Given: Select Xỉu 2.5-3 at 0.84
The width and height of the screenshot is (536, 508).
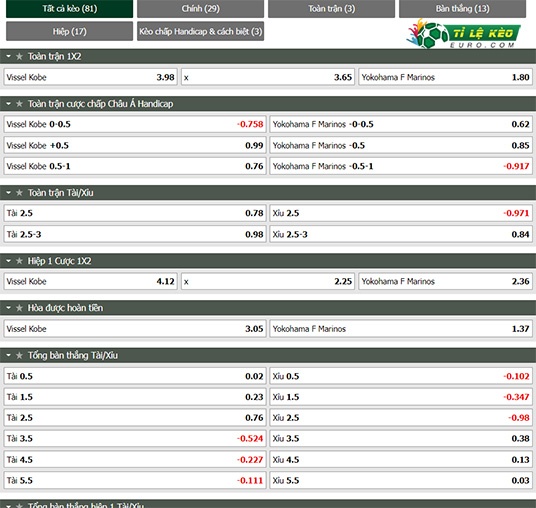Looking at the screenshot, I should pos(401,234).
